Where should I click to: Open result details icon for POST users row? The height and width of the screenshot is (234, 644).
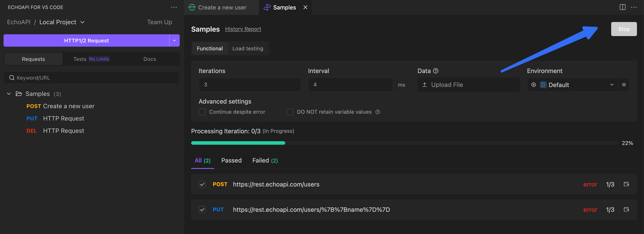(x=626, y=184)
